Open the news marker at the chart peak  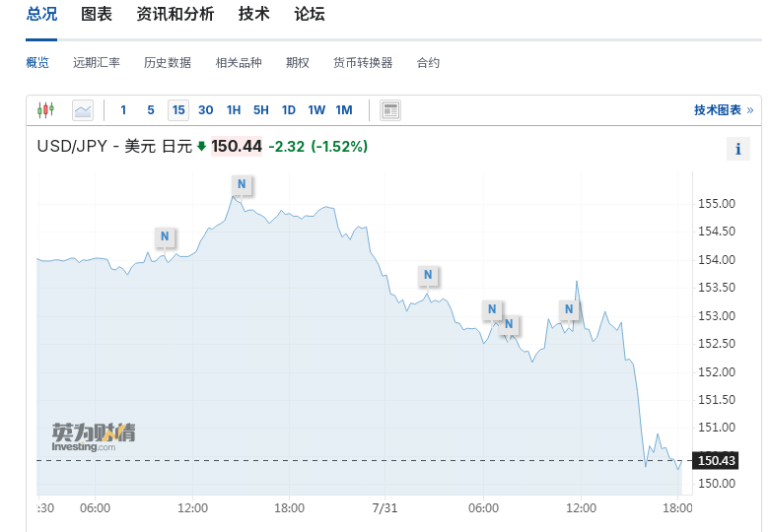tap(242, 184)
